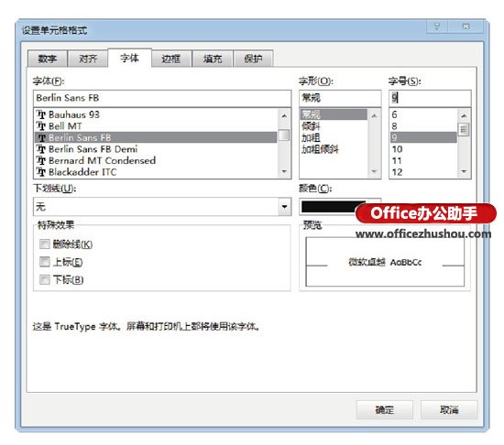This screenshot has height=445, width=504.
Task: Click font size list scroll down arrow
Action: (464, 171)
